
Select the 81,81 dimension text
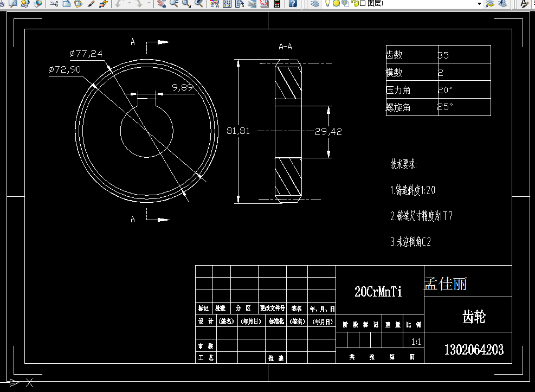click(x=238, y=131)
